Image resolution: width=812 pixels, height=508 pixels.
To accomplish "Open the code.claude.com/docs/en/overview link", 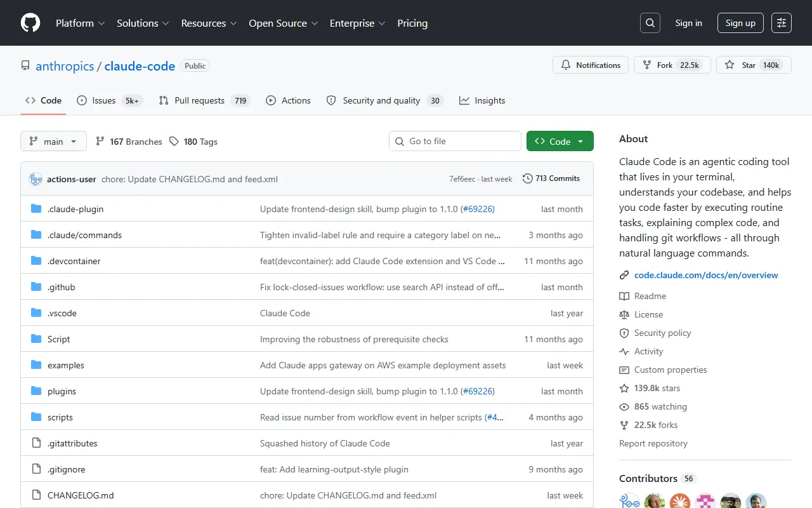I will point(706,275).
